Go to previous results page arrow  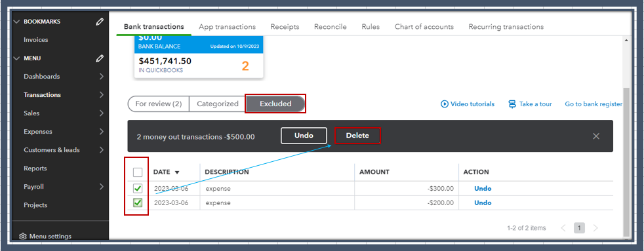point(563,228)
